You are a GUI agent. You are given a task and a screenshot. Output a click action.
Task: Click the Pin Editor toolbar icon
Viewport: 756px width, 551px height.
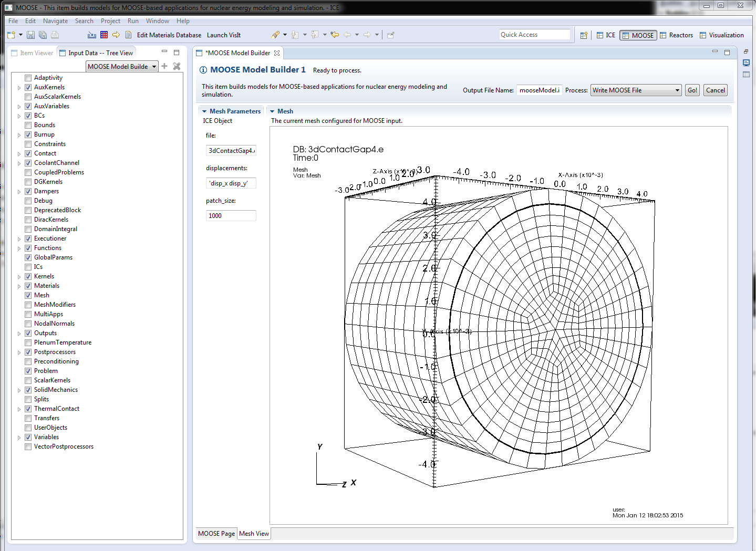[390, 35]
